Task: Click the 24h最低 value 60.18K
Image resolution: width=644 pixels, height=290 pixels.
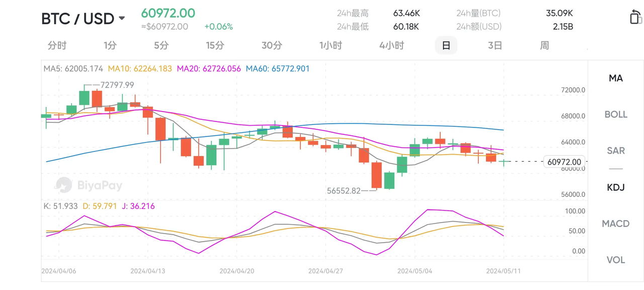Action: point(406,27)
